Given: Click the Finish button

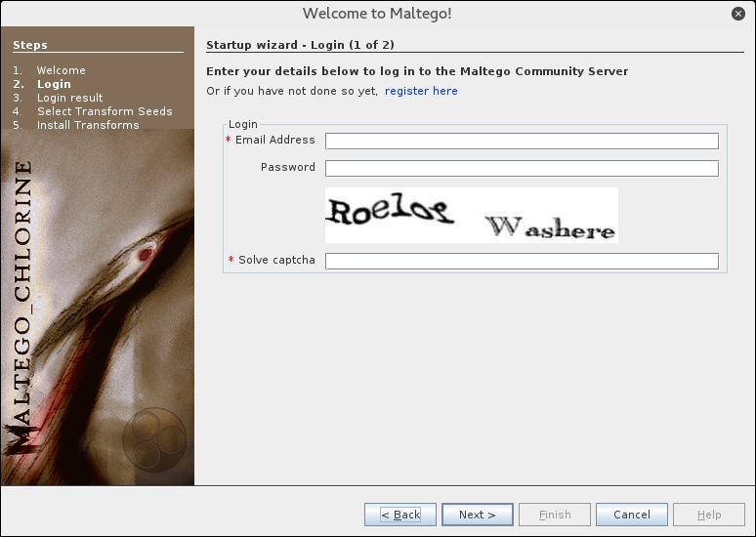Looking at the screenshot, I should (x=555, y=515).
